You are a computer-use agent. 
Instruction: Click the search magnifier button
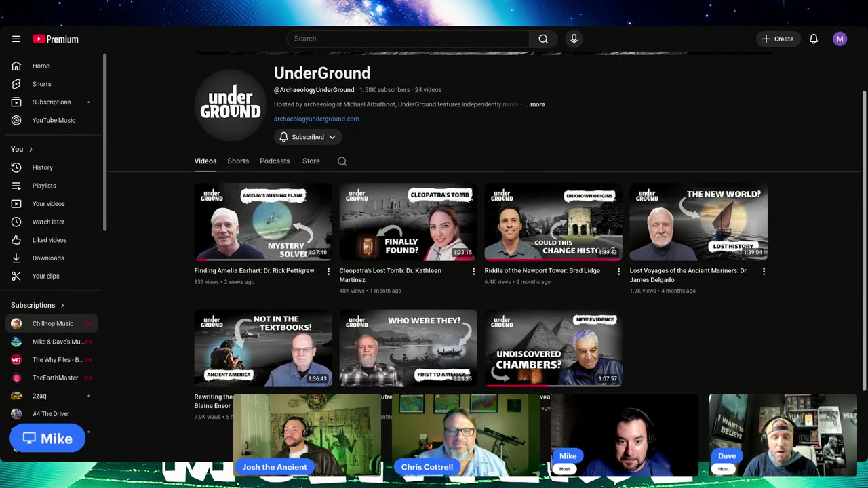coord(543,39)
